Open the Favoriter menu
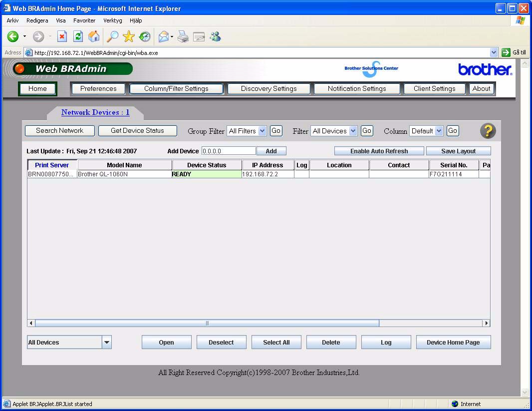This screenshot has height=411, width=532. point(84,20)
